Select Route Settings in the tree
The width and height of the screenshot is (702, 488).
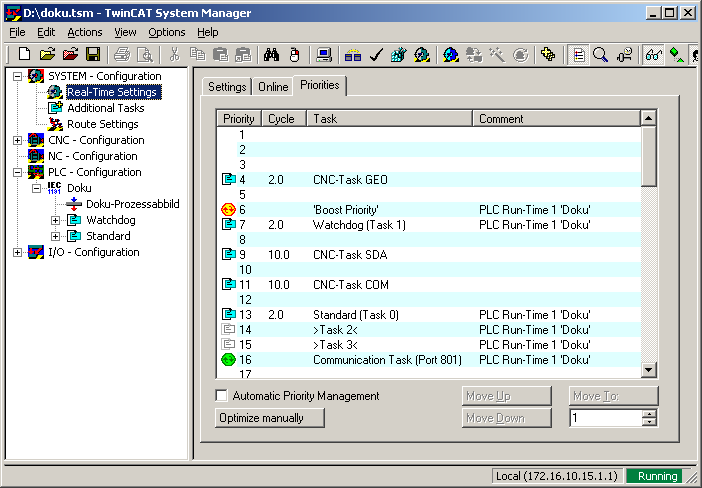point(103,124)
